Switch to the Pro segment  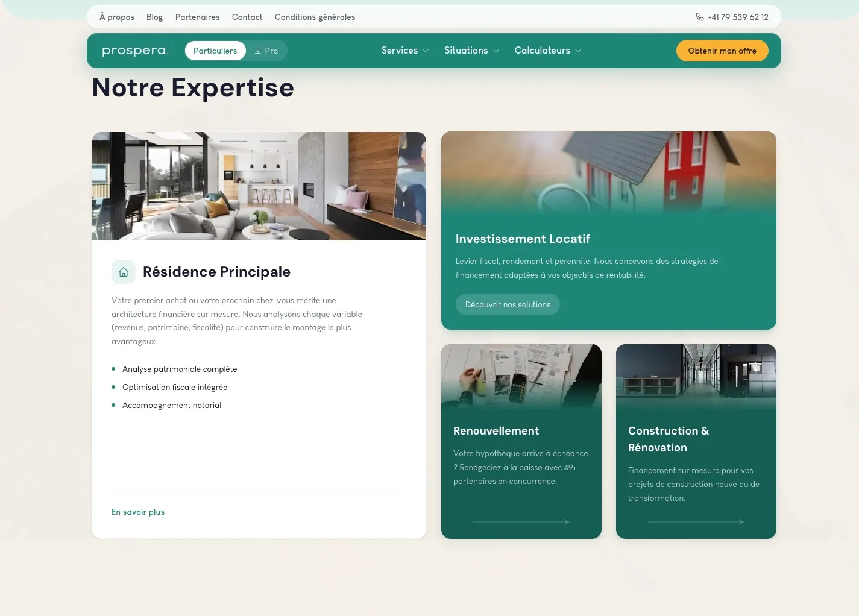(266, 51)
